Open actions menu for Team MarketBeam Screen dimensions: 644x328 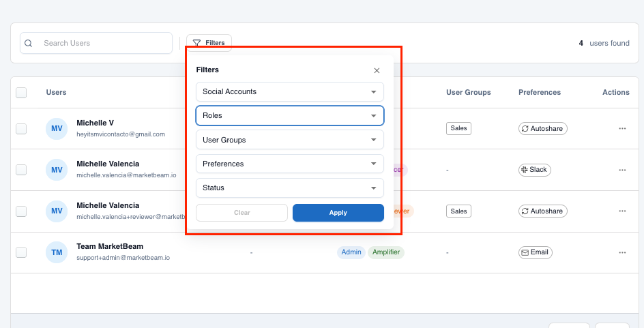622,252
